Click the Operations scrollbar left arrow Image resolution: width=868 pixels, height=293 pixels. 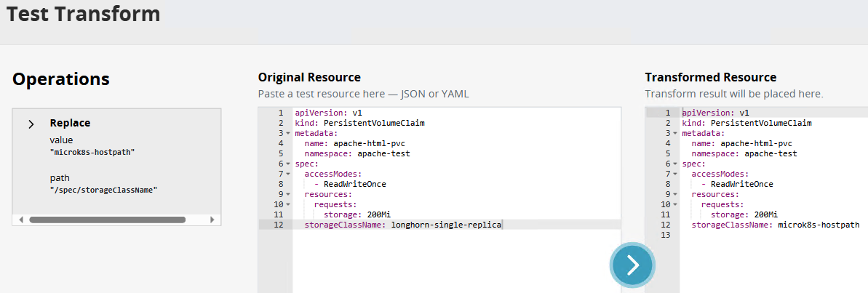[21, 220]
